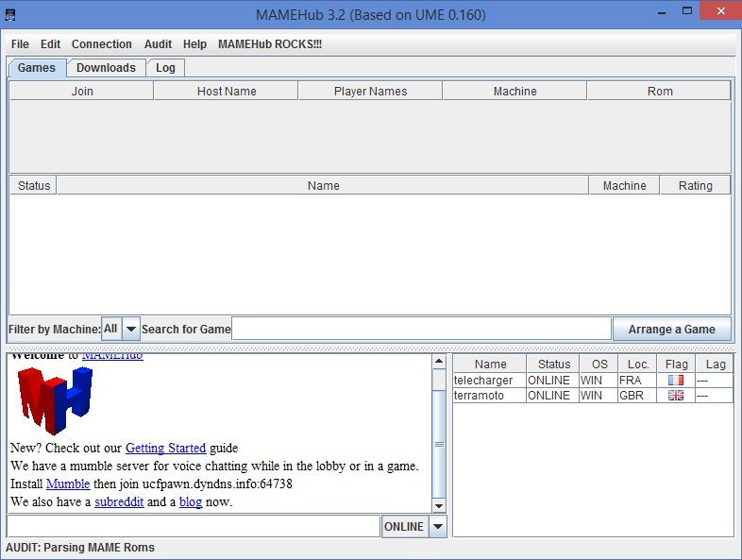The width and height of the screenshot is (742, 560).
Task: Open the Edit menu
Action: [x=50, y=44]
